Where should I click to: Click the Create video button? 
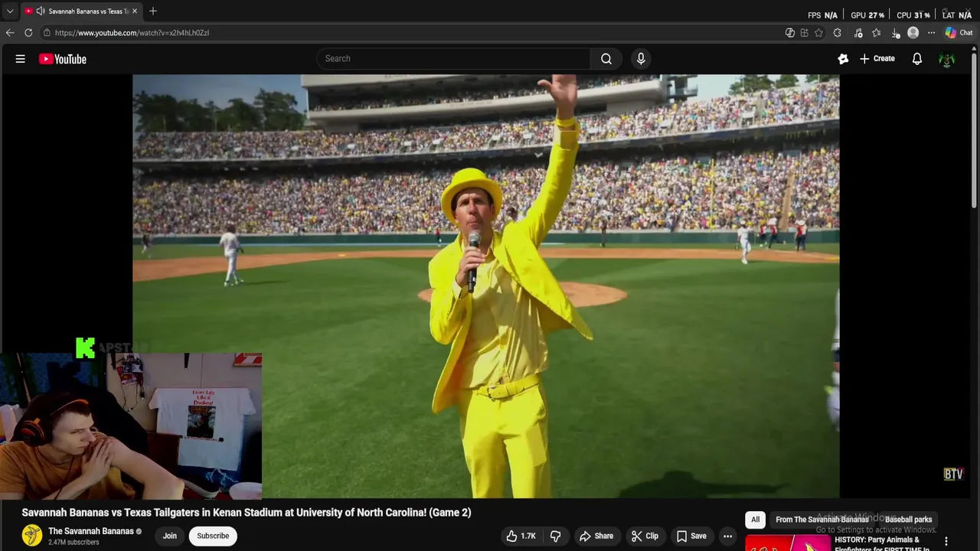pos(877,58)
